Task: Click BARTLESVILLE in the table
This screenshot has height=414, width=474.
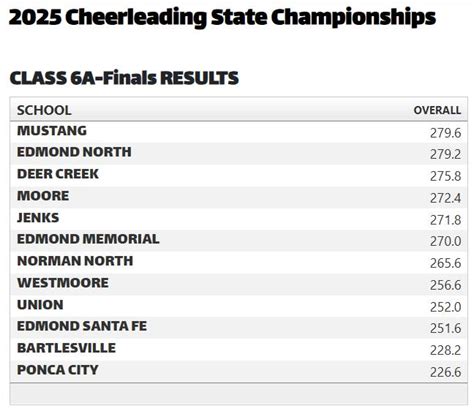Action: [66, 348]
